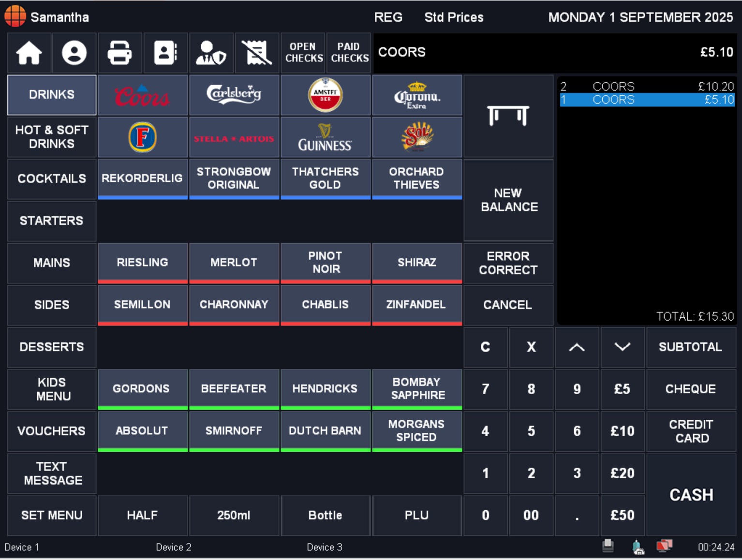The height and width of the screenshot is (560, 742).
Task: Open the Desserts category
Action: 52,347
